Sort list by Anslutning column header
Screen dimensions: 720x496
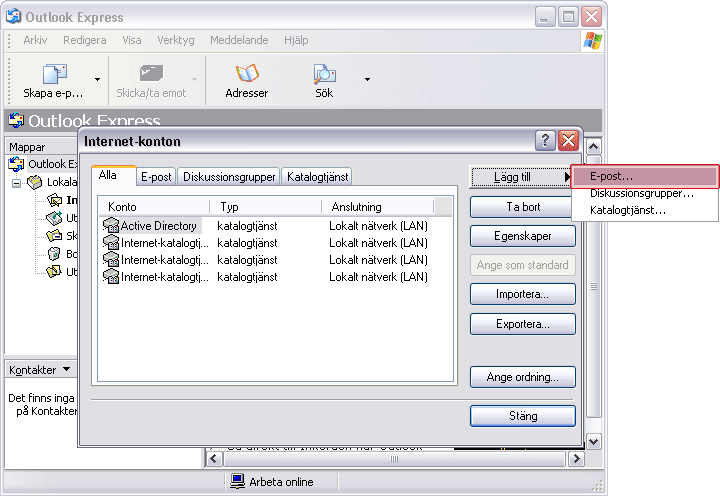[x=377, y=207]
